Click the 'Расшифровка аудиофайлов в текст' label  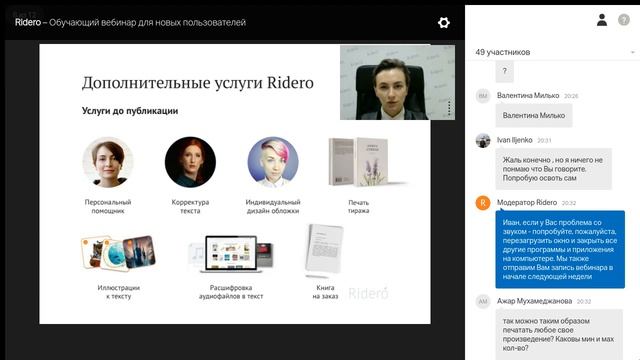(231, 292)
